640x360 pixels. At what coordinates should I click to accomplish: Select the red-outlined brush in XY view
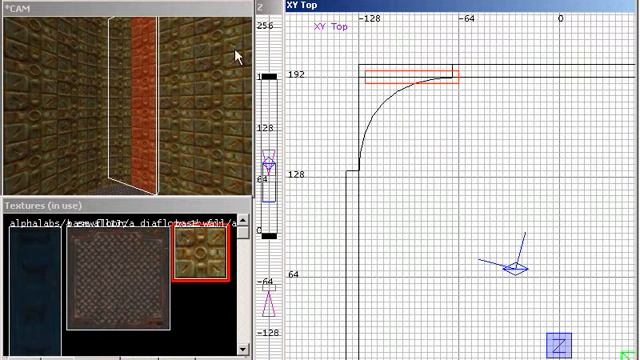[412, 77]
